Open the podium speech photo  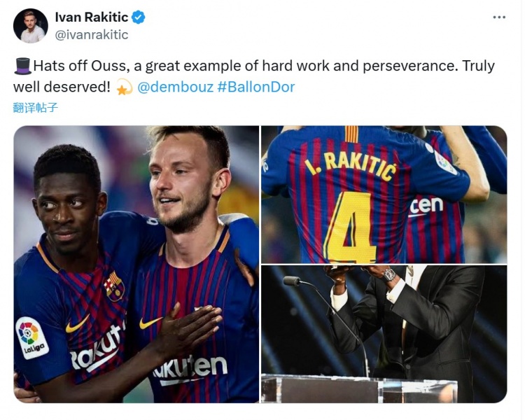(x=384, y=334)
